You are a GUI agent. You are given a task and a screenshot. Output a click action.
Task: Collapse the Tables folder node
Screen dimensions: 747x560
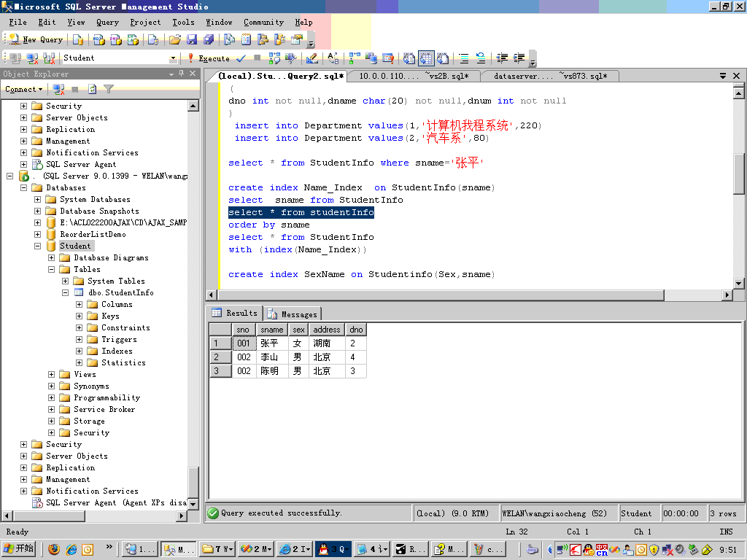52,270
